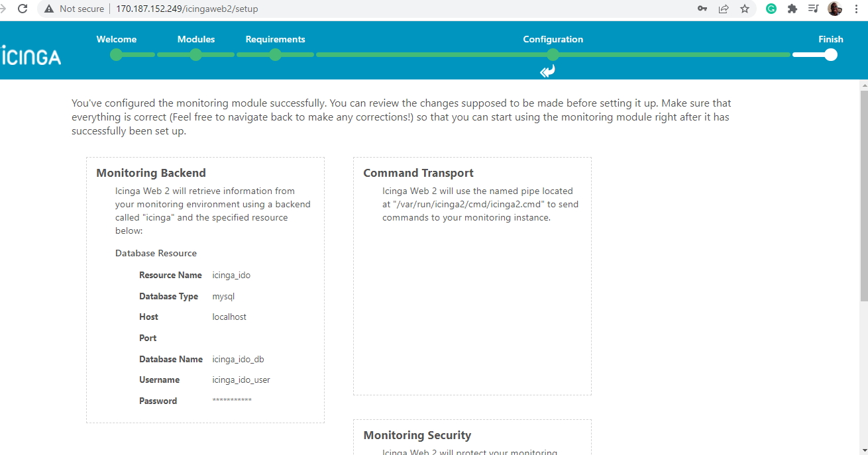This screenshot has height=455, width=868.
Task: Click the intro paragraph about monitoring module
Action: (x=402, y=117)
